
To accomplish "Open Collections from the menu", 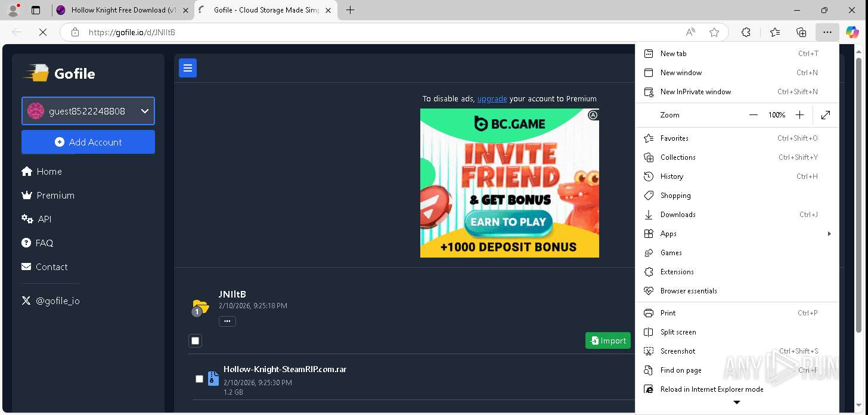I will 737,157.
